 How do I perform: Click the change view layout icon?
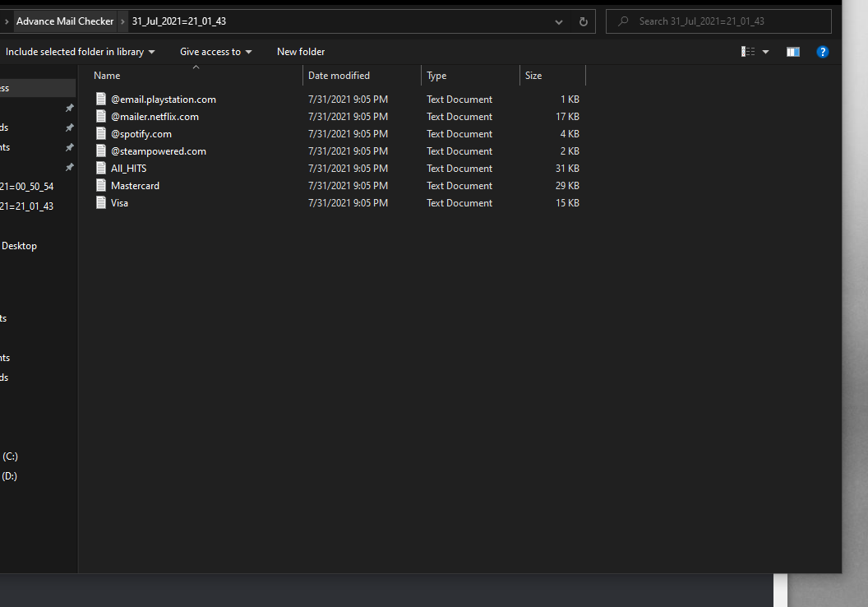tap(748, 52)
